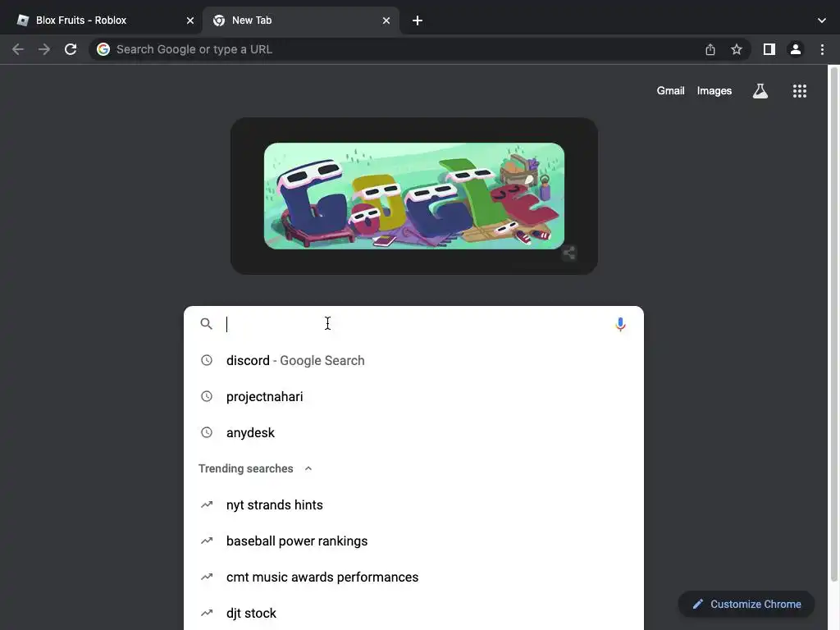This screenshot has height=630, width=840.
Task: Open the profile avatar icon
Action: click(796, 49)
